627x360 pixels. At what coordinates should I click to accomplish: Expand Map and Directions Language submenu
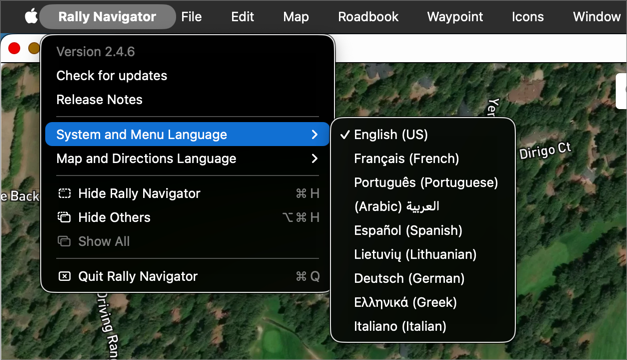[x=187, y=158]
